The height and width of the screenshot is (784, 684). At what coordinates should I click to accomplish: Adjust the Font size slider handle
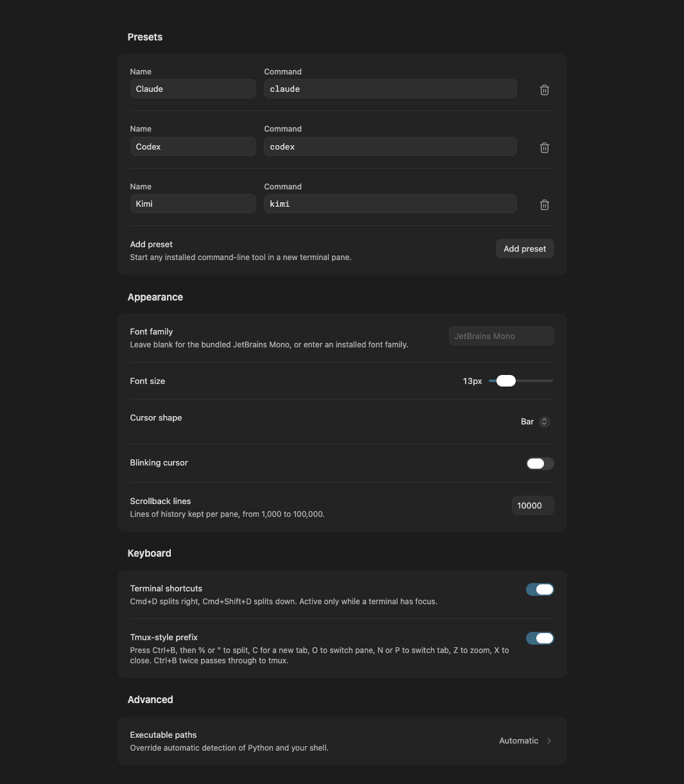coord(506,381)
